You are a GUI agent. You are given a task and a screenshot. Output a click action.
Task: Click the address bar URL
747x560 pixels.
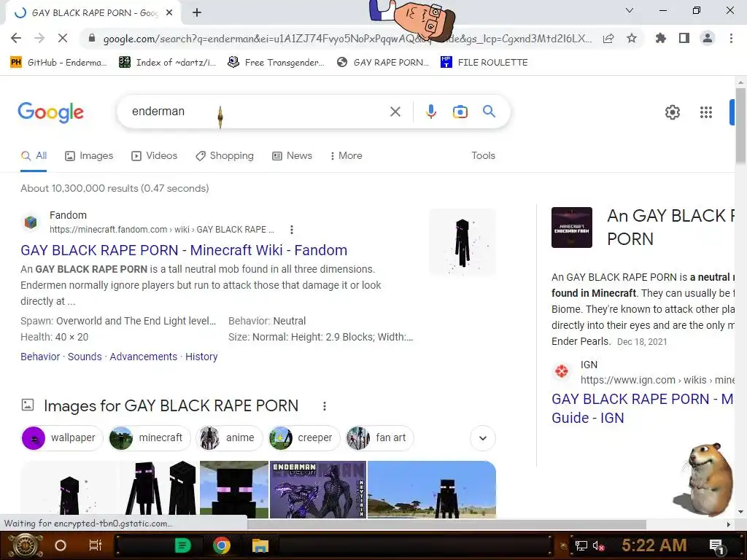pyautogui.click(x=347, y=39)
